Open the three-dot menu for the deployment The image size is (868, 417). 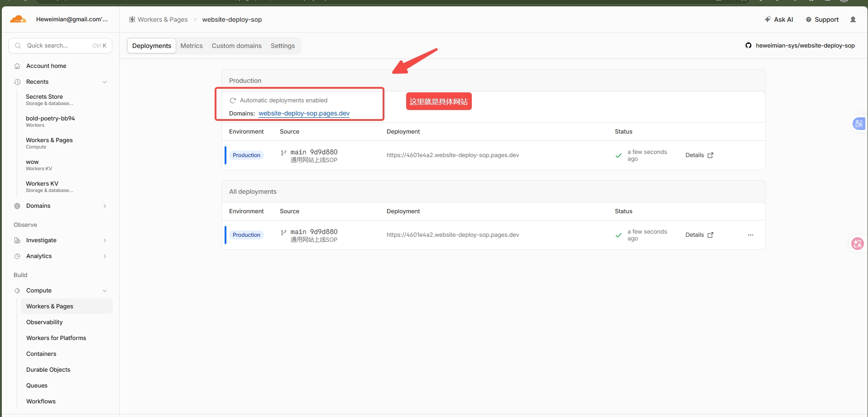(751, 235)
